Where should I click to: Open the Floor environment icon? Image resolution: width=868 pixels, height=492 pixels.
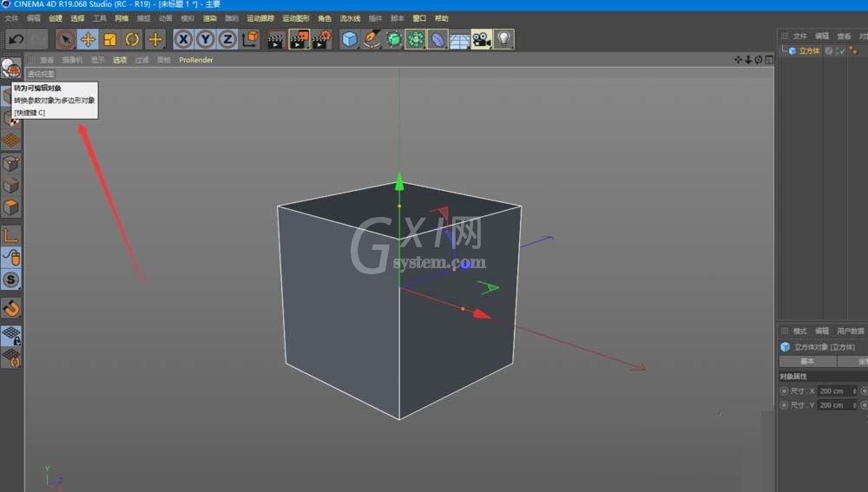459,39
